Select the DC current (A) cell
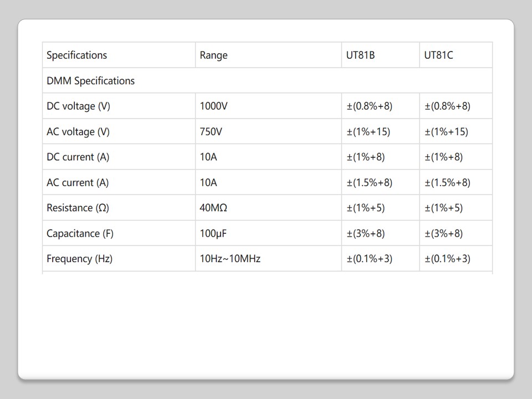The image size is (532, 399). (78, 157)
